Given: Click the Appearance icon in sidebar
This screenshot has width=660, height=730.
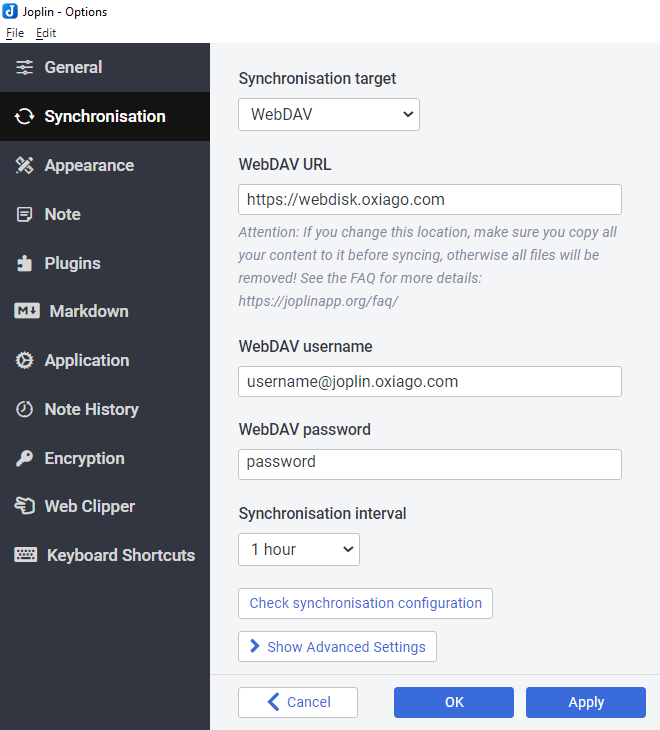Looking at the screenshot, I should coord(25,166).
